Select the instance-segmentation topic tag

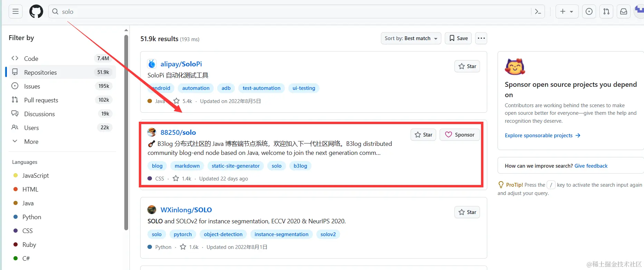281,234
